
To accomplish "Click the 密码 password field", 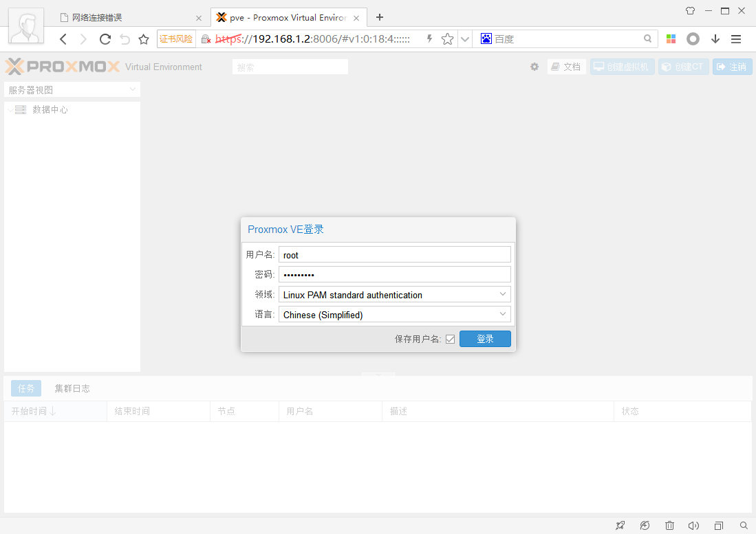I will coord(394,275).
